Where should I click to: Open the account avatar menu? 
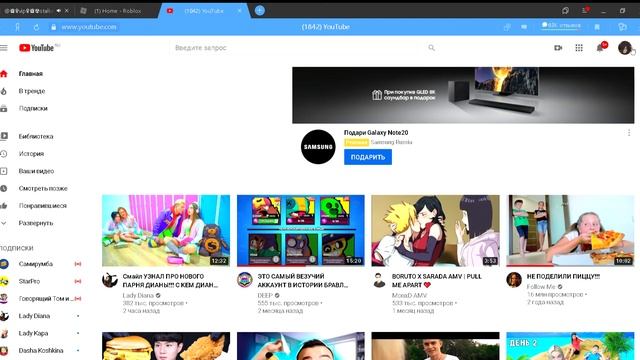click(x=625, y=48)
